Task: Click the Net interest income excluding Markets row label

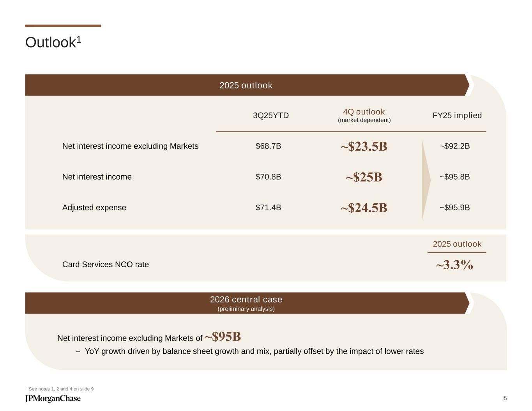Action: pyautogui.click(x=130, y=146)
